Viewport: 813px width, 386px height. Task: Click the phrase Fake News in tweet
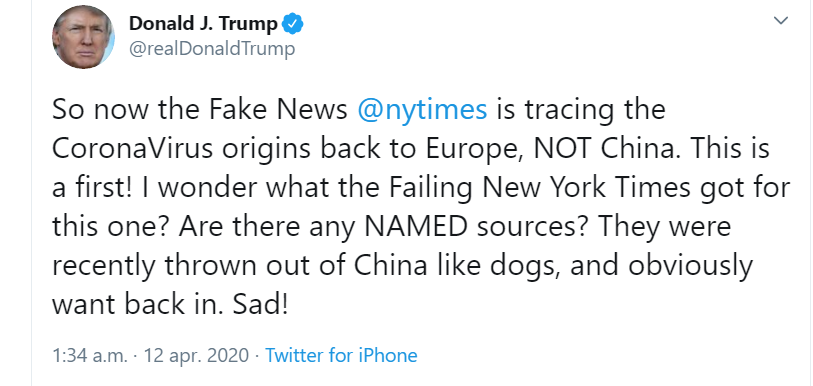278,110
